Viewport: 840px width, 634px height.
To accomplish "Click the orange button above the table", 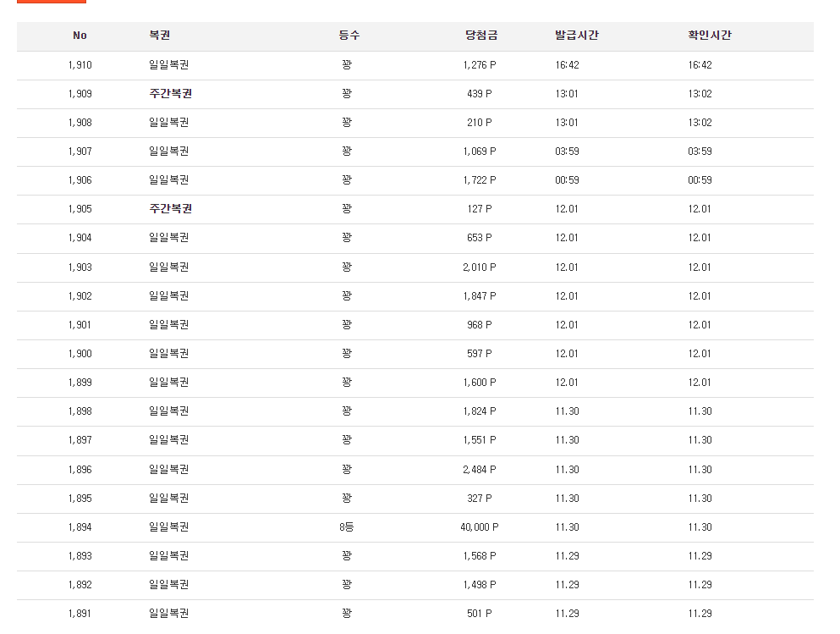I will [52, 2].
